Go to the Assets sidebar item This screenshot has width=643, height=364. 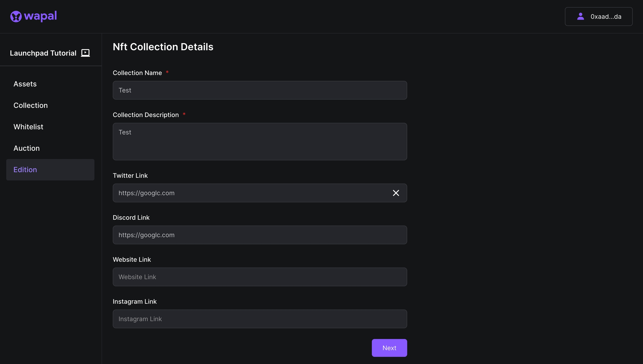coord(25,84)
